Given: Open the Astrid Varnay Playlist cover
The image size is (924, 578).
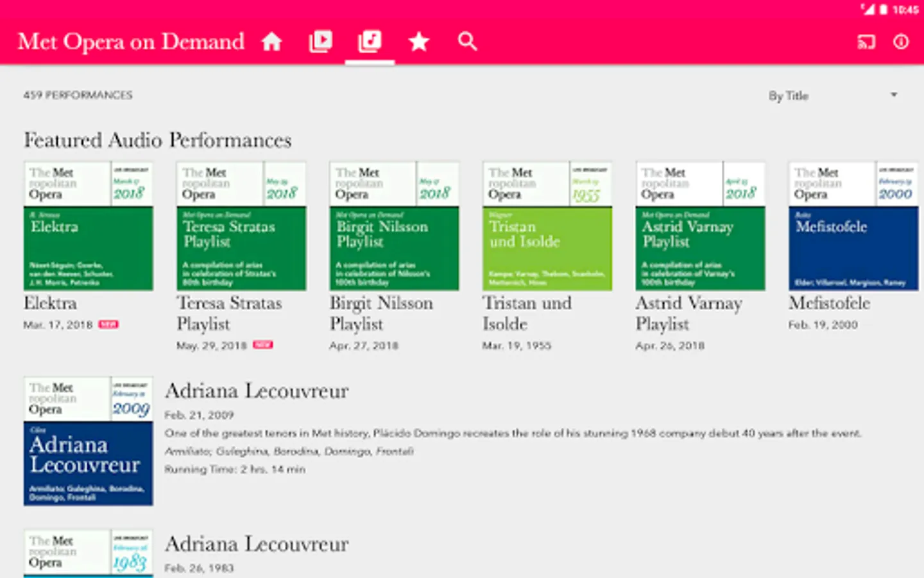Looking at the screenshot, I should (x=700, y=226).
